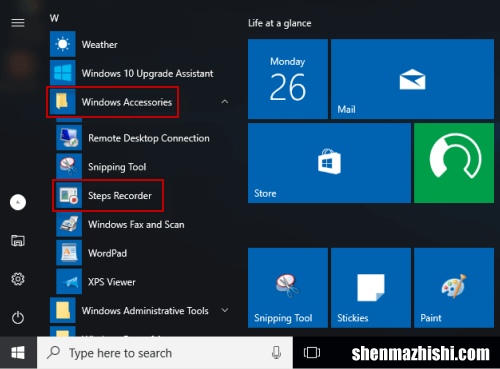Click the Remote Desktop Connection icon

coord(69,138)
